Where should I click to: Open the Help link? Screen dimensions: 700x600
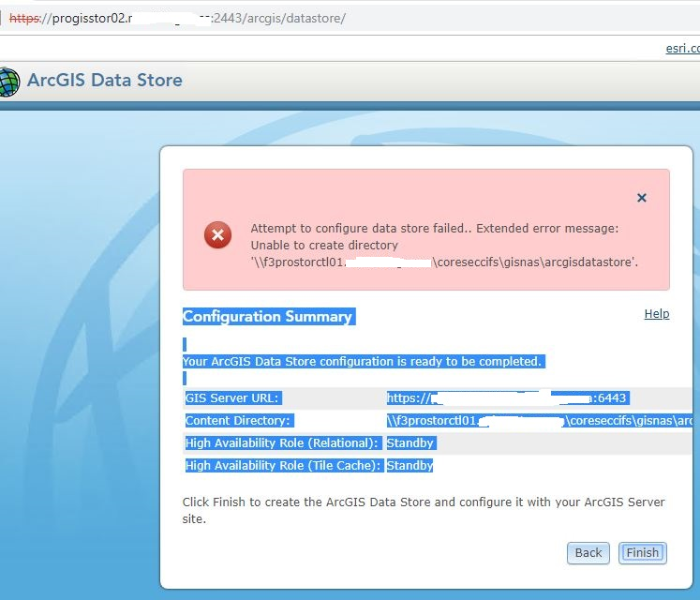[x=657, y=314]
